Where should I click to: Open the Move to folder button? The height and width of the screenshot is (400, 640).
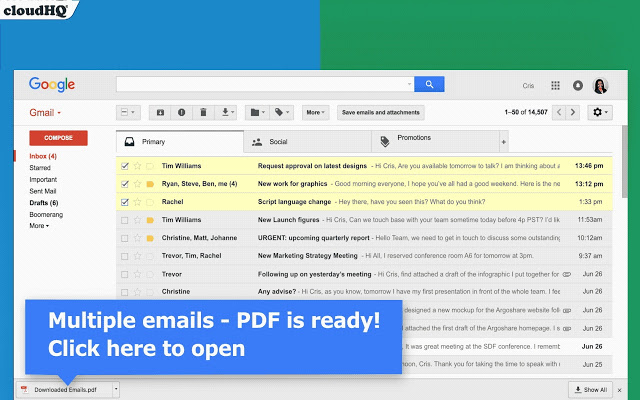pyautogui.click(x=257, y=112)
